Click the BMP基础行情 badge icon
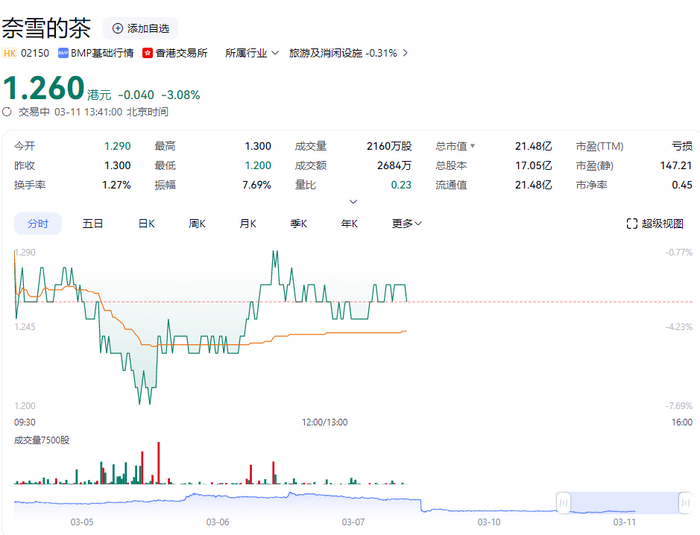Screen dimensions: 700x535 63,53
